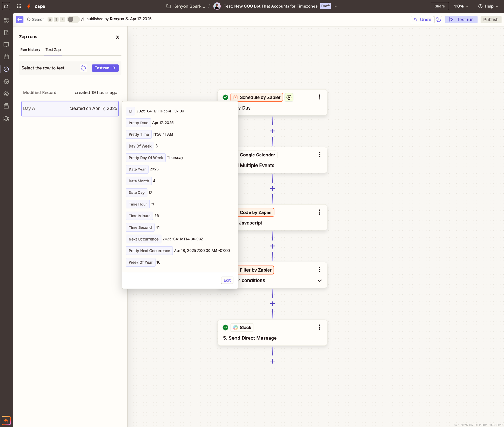The height and width of the screenshot is (427, 504).
Task: Go to Zapier home icon
Action: pyautogui.click(x=6, y=6)
